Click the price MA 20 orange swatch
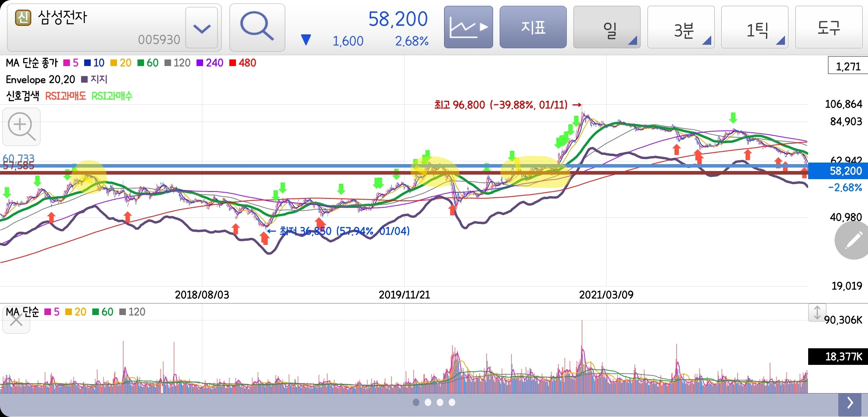This screenshot has height=417, width=868. pyautogui.click(x=114, y=63)
